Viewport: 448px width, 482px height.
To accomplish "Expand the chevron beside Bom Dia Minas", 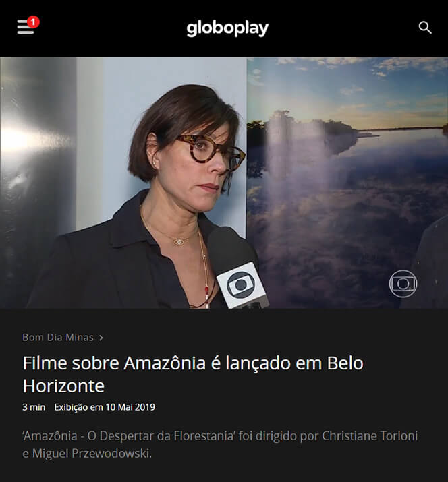I will click(x=101, y=338).
